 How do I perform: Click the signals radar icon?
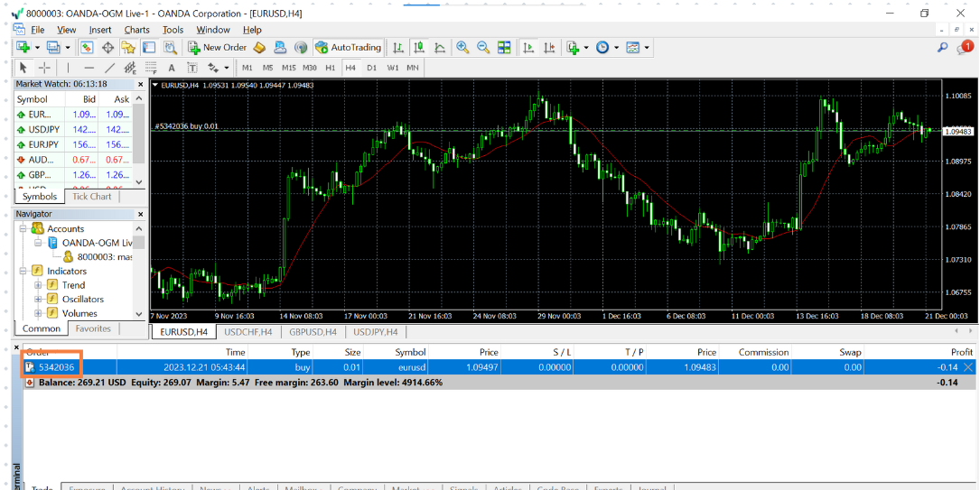(301, 48)
